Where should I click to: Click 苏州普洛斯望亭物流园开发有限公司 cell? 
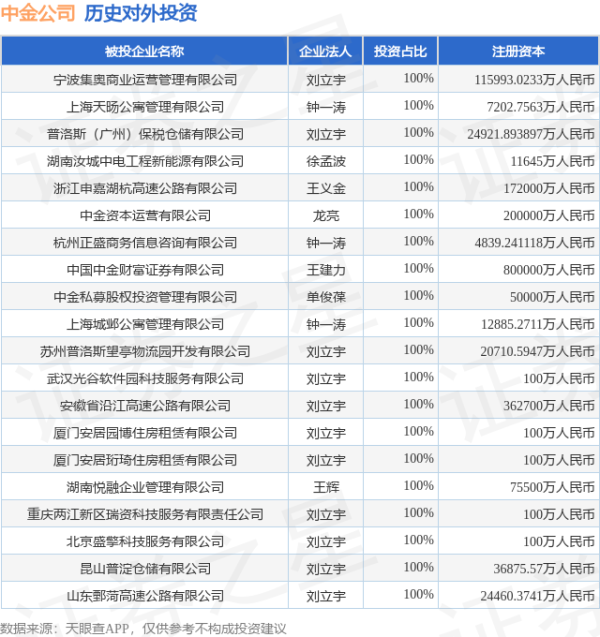tap(145, 352)
